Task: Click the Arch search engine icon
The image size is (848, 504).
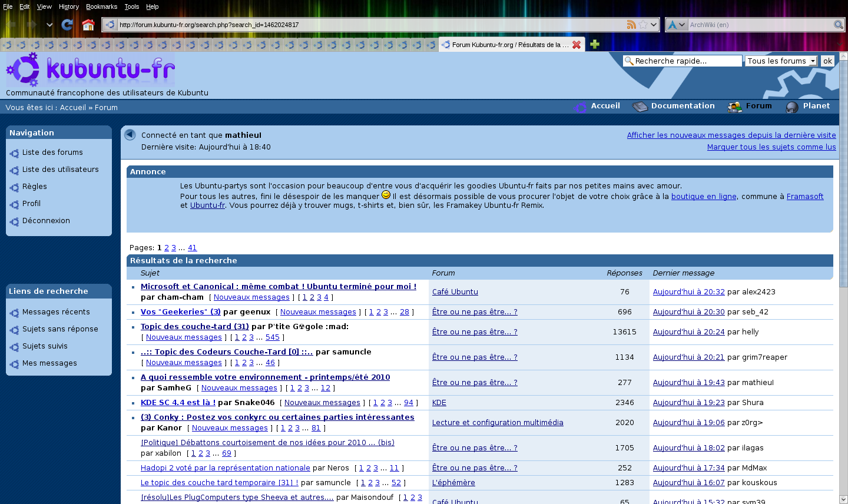Action: (672, 25)
